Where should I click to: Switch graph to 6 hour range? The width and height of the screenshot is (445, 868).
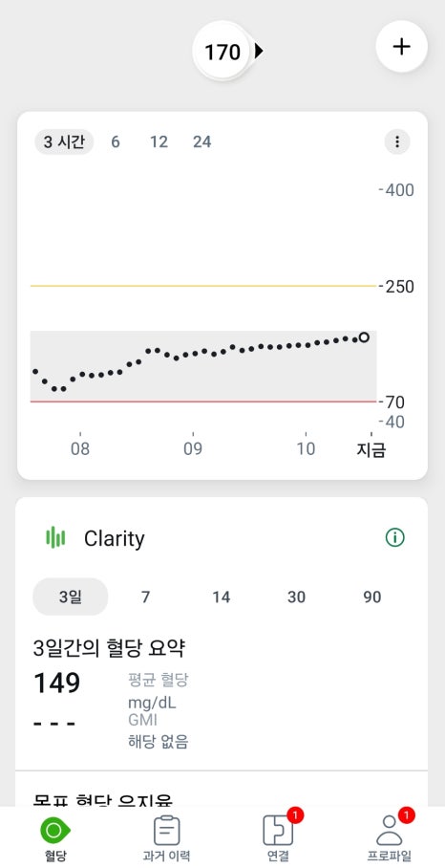point(115,142)
